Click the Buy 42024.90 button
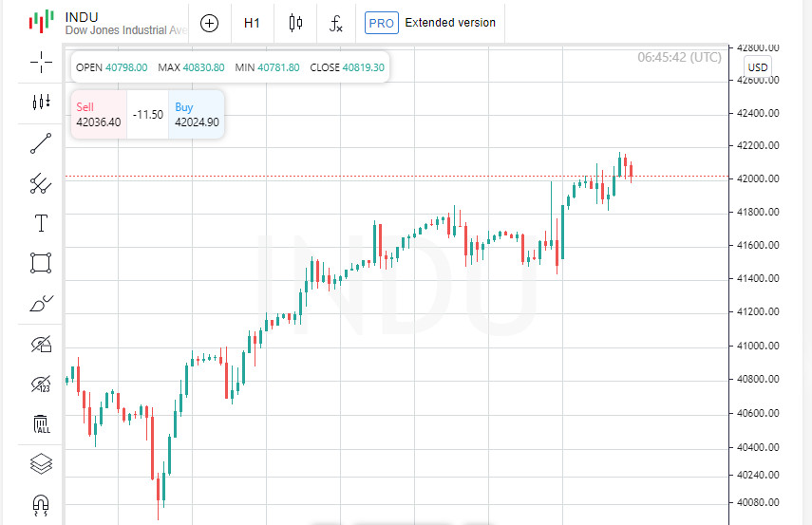The image size is (812, 525). click(197, 115)
